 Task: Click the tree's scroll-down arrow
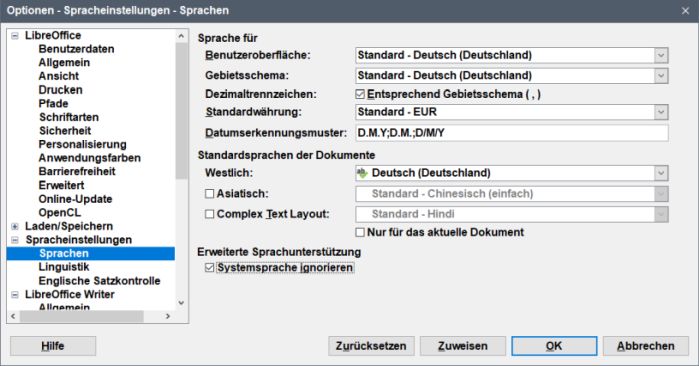click(181, 304)
